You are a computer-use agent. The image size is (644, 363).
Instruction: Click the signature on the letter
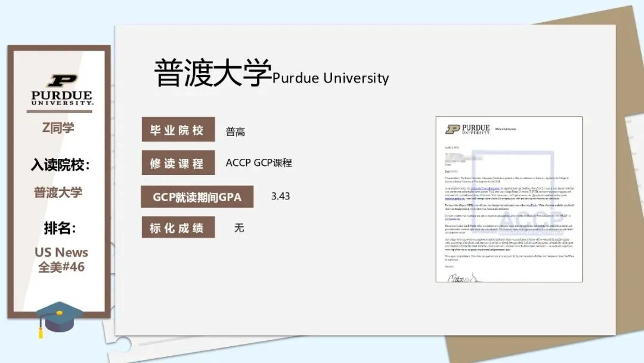[464, 278]
